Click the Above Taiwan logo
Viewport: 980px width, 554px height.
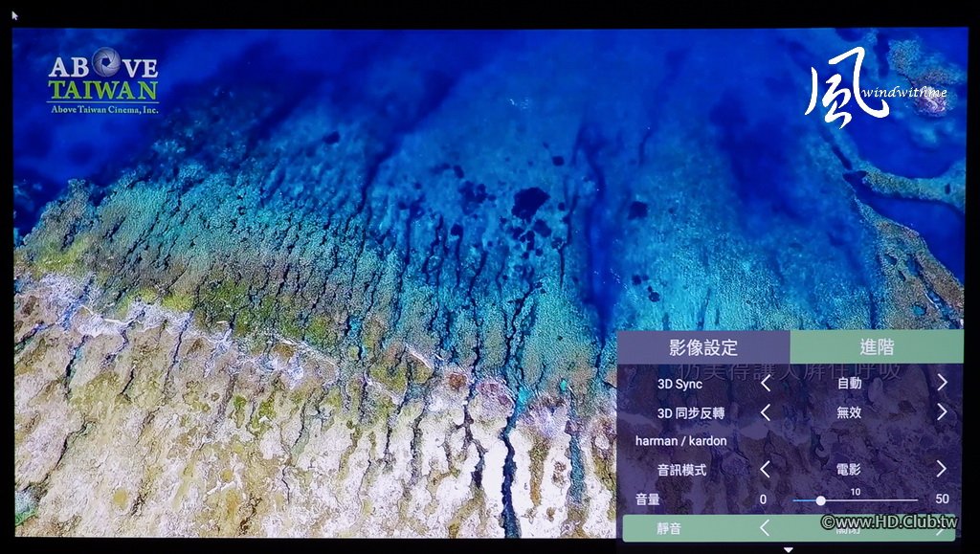pos(103,81)
